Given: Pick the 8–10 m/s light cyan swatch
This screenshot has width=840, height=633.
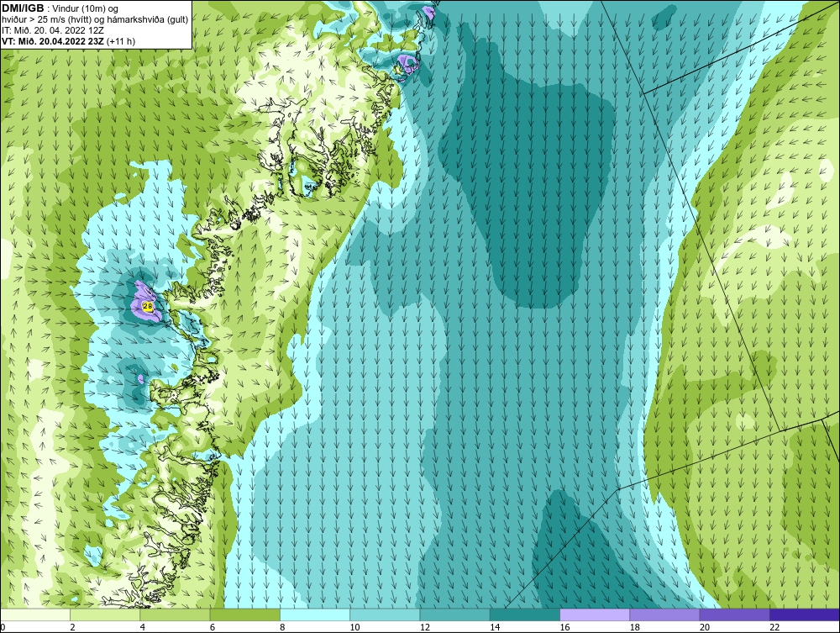Looking at the screenshot, I should click(315, 615).
